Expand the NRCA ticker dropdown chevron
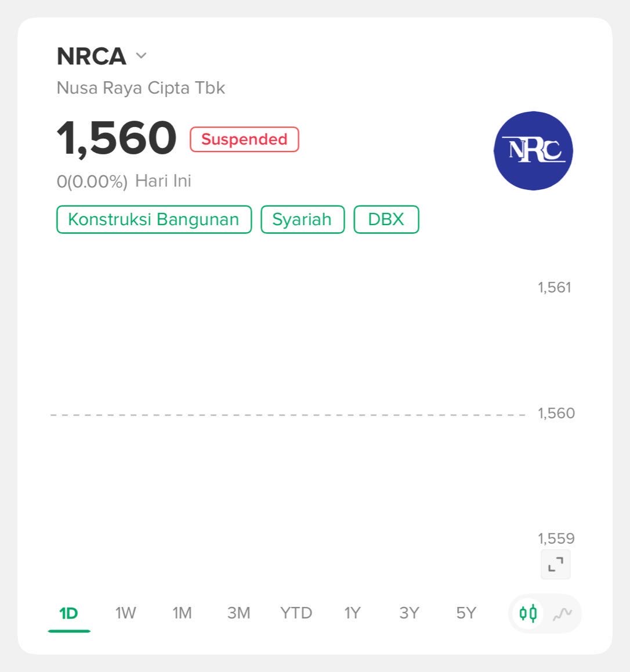The image size is (630, 672). point(141,56)
